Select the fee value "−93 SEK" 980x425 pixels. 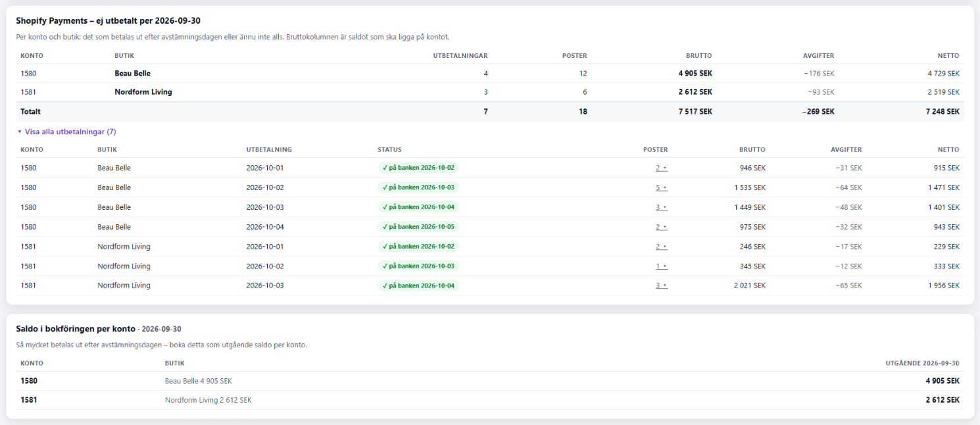tap(821, 92)
